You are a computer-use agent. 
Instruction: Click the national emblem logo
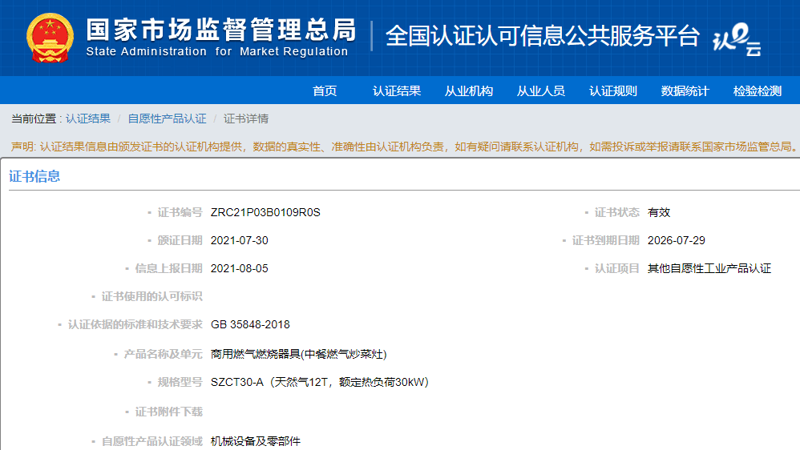[x=50, y=38]
